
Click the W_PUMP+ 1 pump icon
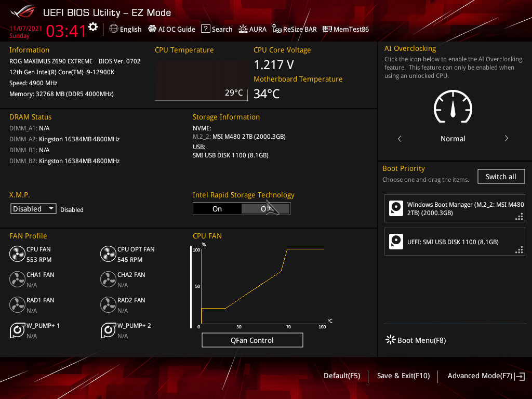point(17,330)
